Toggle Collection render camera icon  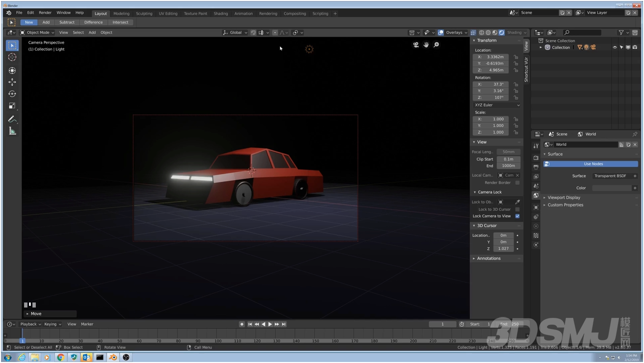[634, 47]
